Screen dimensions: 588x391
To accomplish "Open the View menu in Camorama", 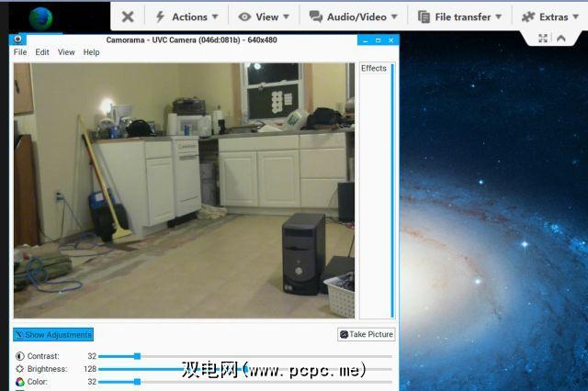I will tap(66, 52).
